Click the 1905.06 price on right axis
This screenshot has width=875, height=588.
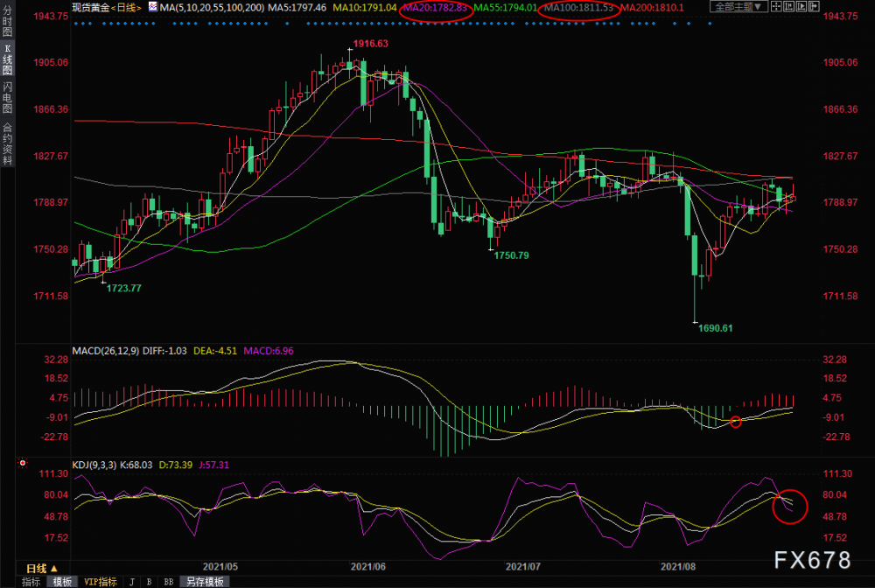click(840, 62)
